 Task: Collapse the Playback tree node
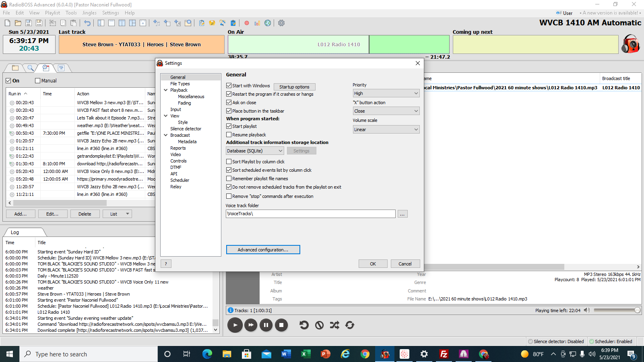pos(165,90)
